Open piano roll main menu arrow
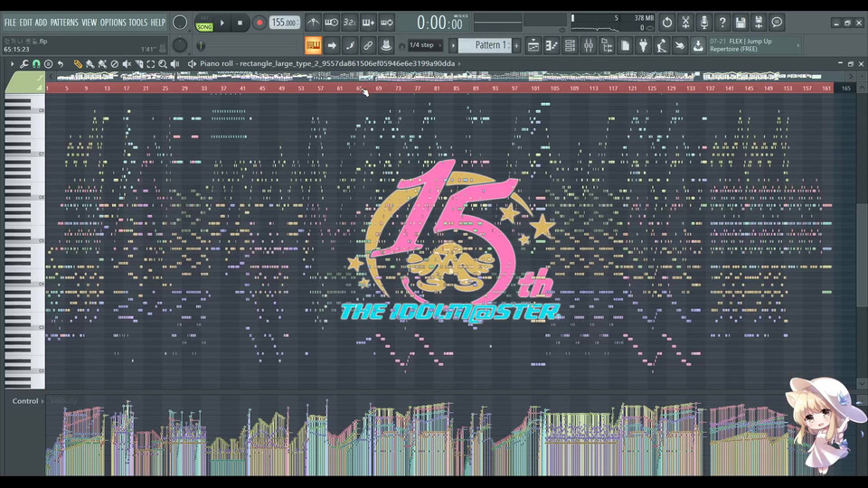Image resolution: width=868 pixels, height=488 pixels. 12,64
